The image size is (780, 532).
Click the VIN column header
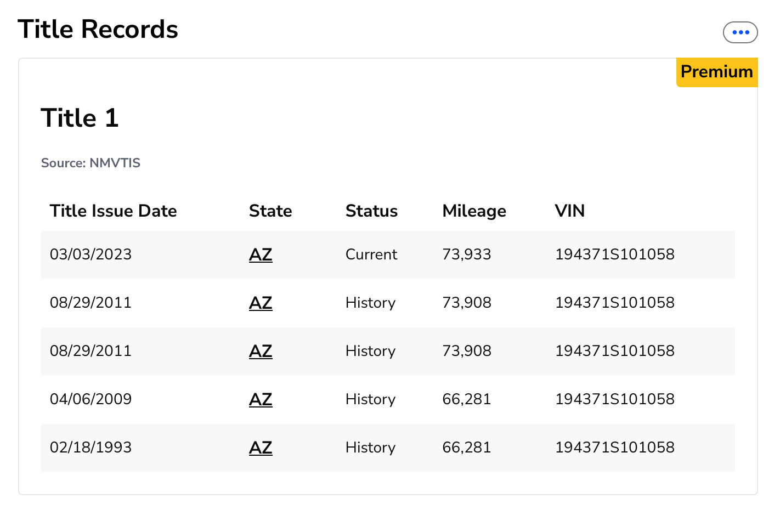[570, 211]
